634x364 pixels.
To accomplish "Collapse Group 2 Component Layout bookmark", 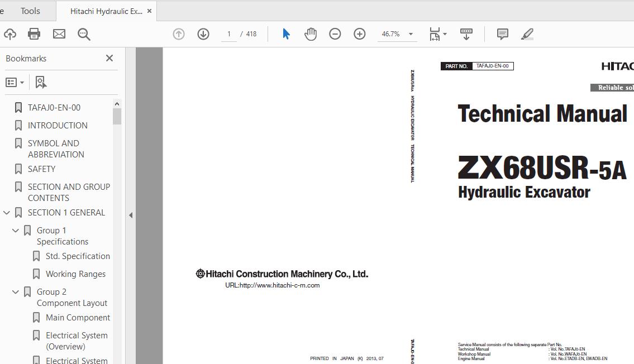I will (x=16, y=292).
